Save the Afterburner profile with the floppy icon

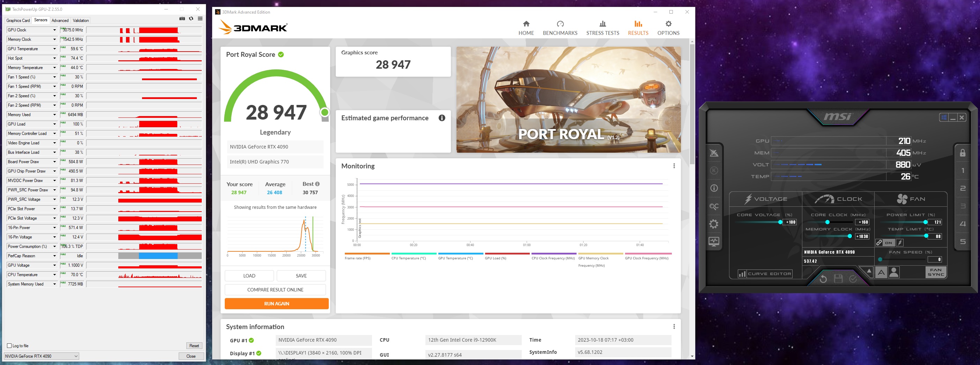tap(838, 279)
